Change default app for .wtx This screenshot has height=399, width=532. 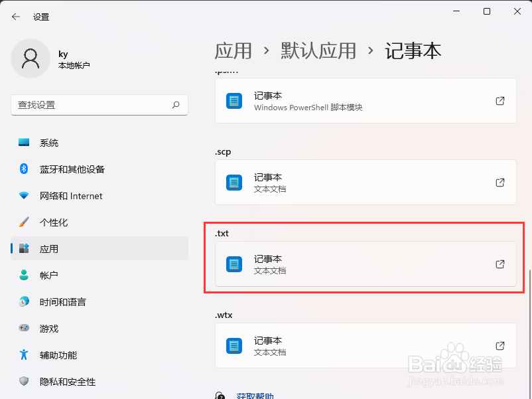point(366,346)
